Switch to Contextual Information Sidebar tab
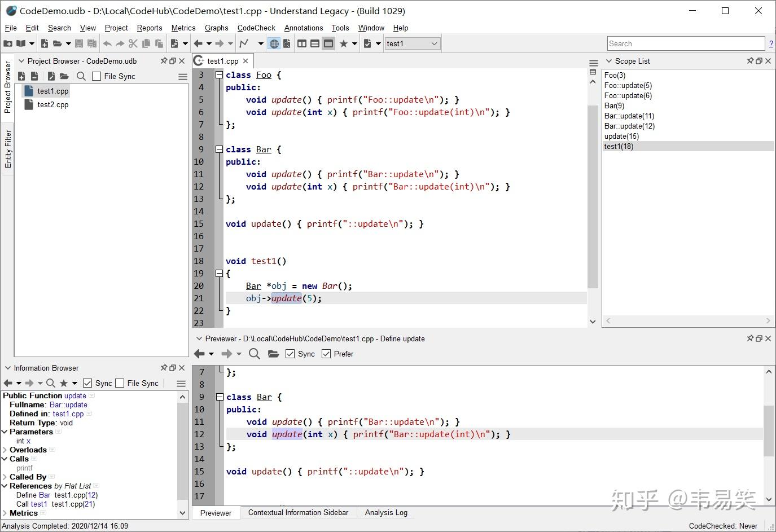Screen dimensions: 776x532 [298, 512]
